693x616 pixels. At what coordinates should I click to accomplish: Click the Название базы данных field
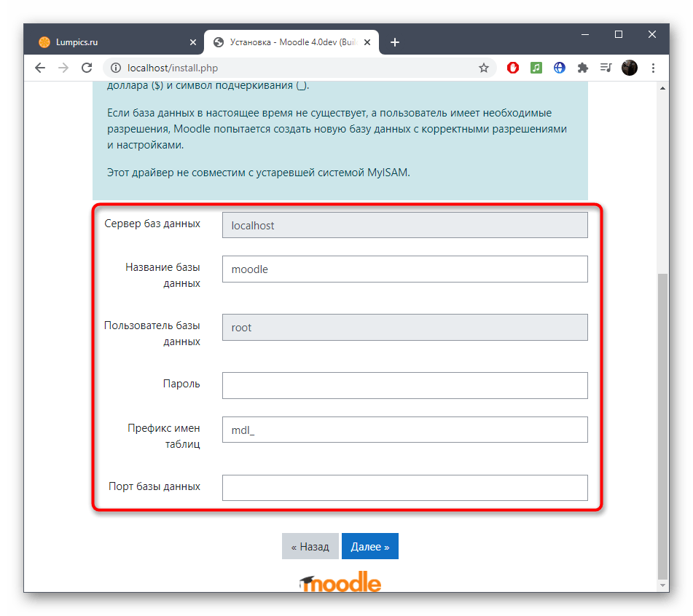click(404, 269)
